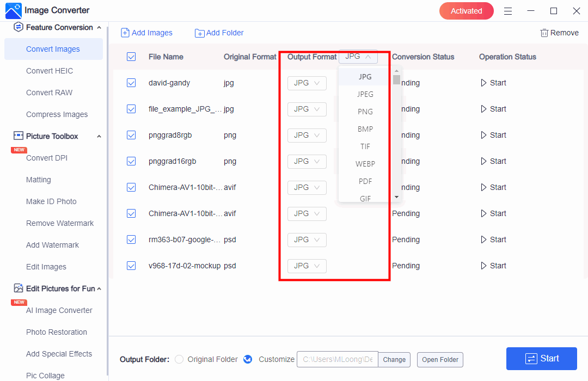Collapse the Feature Conversion section

tap(99, 27)
